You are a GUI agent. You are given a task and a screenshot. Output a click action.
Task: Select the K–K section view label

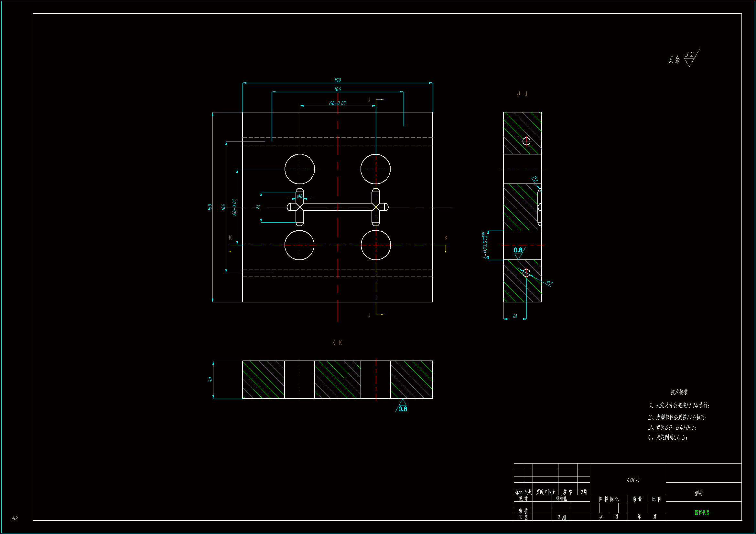coord(337,343)
